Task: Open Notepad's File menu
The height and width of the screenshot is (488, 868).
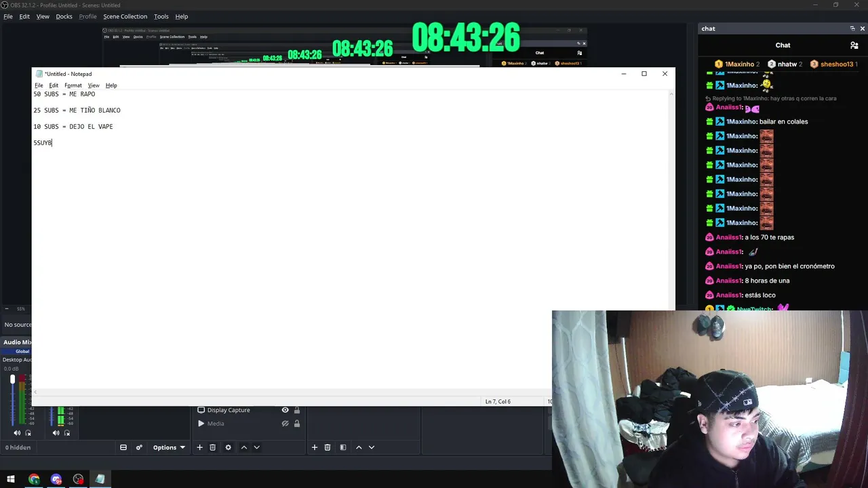Action: pos(39,85)
